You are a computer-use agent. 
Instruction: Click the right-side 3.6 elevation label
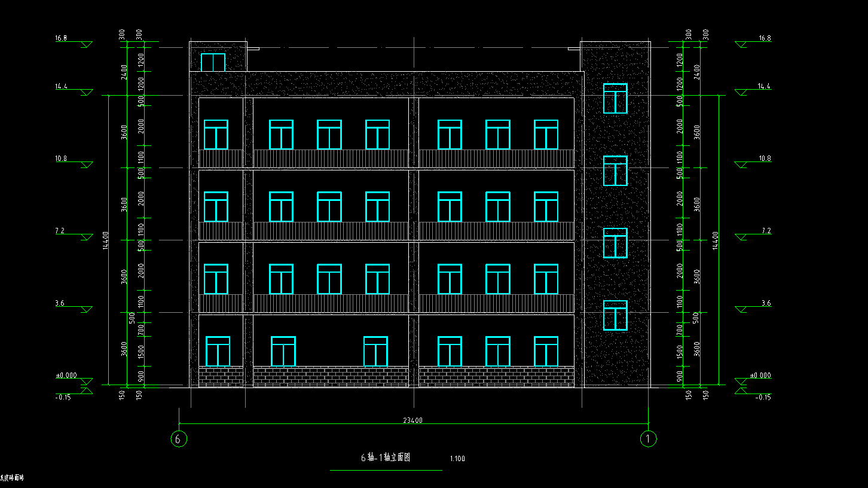pos(766,304)
